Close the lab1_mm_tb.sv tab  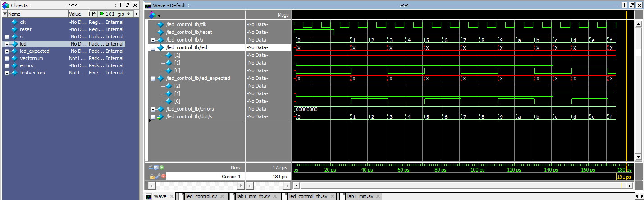(x=274, y=197)
